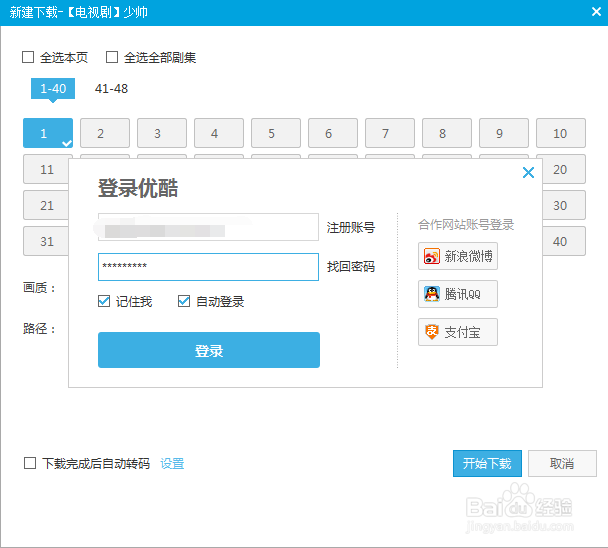Select episode 9
608x548 pixels.
(504, 133)
